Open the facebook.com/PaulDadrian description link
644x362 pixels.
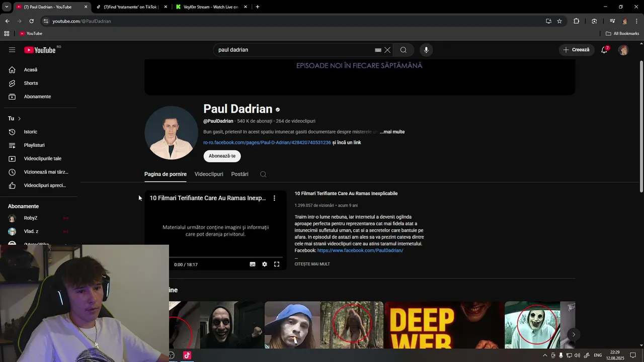(360, 250)
